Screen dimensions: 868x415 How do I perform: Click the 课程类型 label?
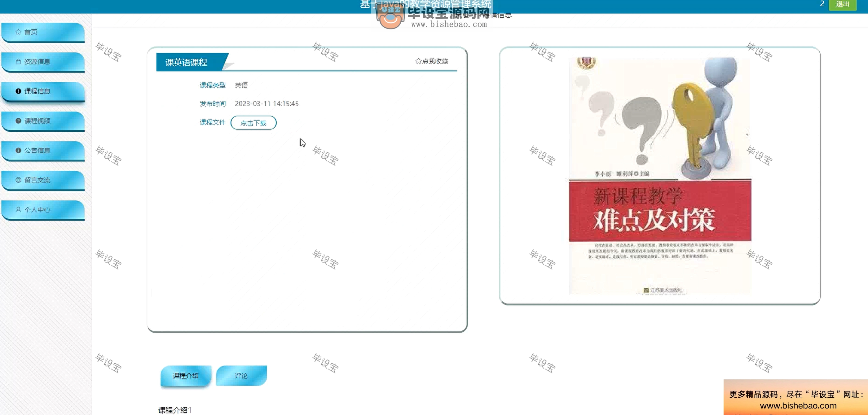[212, 85]
